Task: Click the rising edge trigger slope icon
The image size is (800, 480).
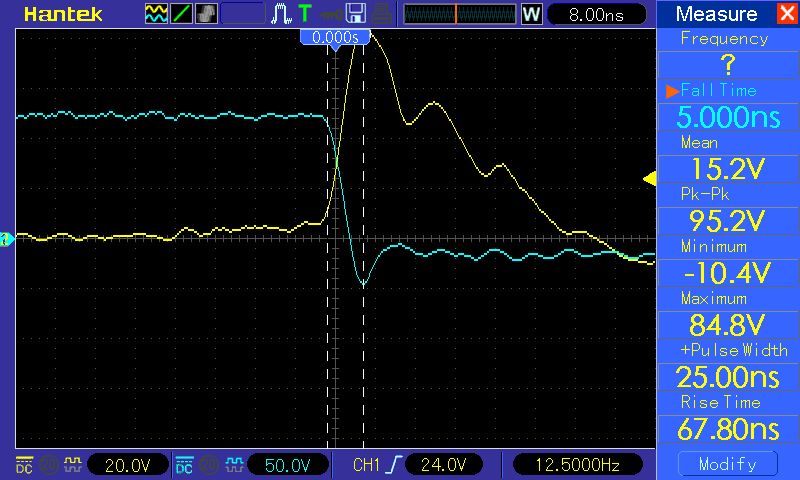Action: point(394,465)
